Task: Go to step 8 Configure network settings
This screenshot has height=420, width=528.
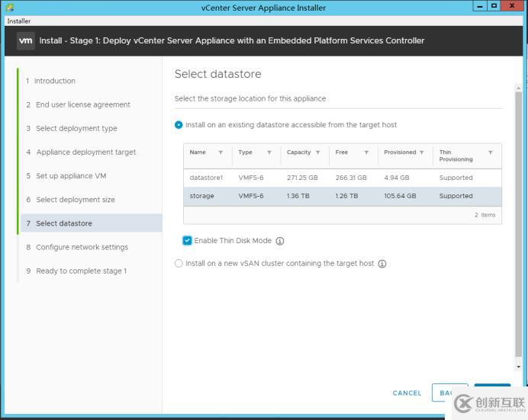Action: coord(77,247)
